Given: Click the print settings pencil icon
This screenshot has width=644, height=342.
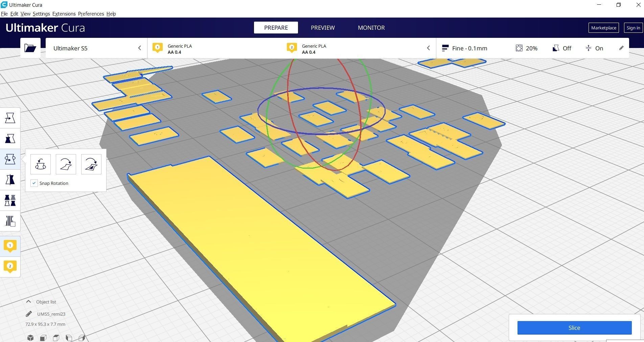Looking at the screenshot, I should click(x=621, y=48).
